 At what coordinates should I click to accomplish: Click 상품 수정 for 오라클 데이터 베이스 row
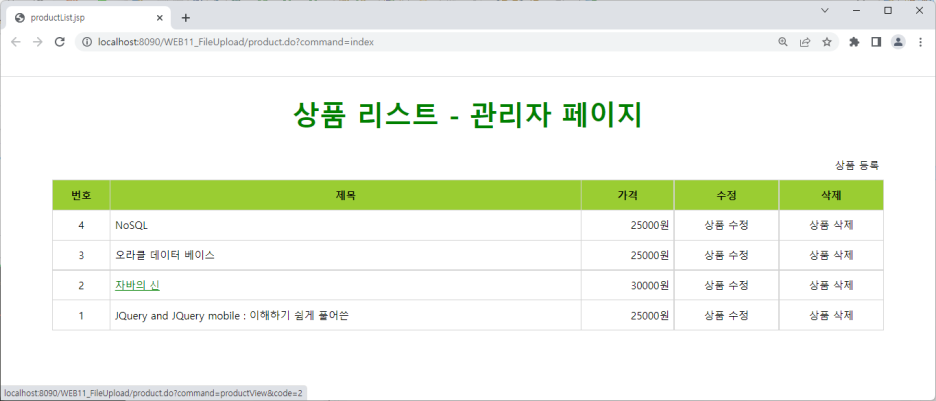point(726,255)
